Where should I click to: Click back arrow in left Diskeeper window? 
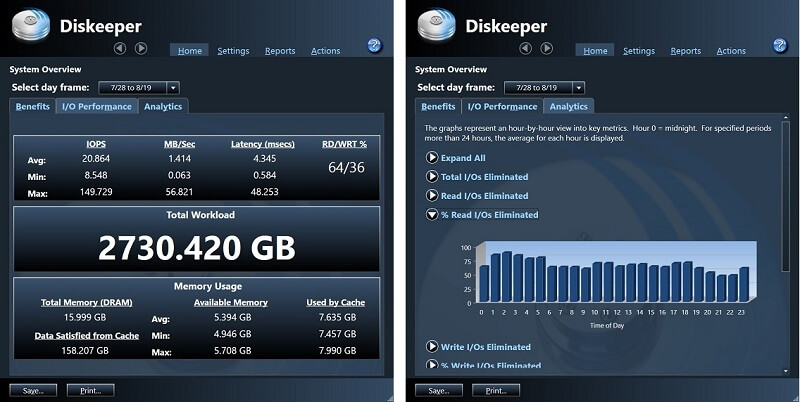(120, 48)
